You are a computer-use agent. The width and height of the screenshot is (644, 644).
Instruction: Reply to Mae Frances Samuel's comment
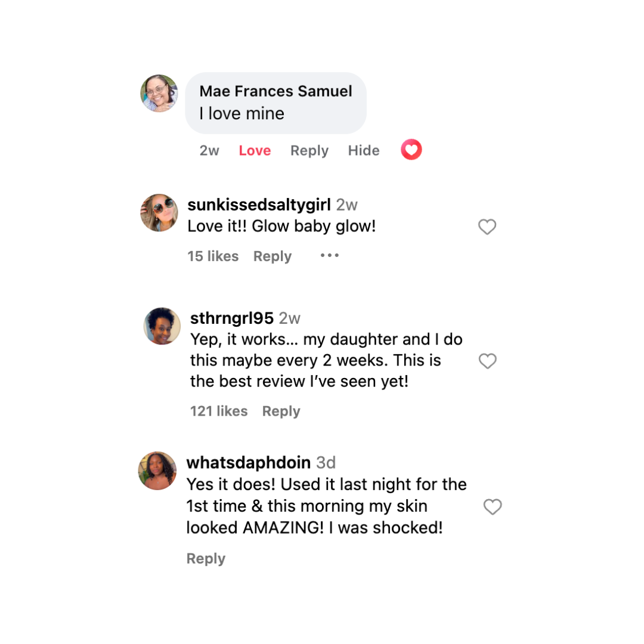point(309,151)
